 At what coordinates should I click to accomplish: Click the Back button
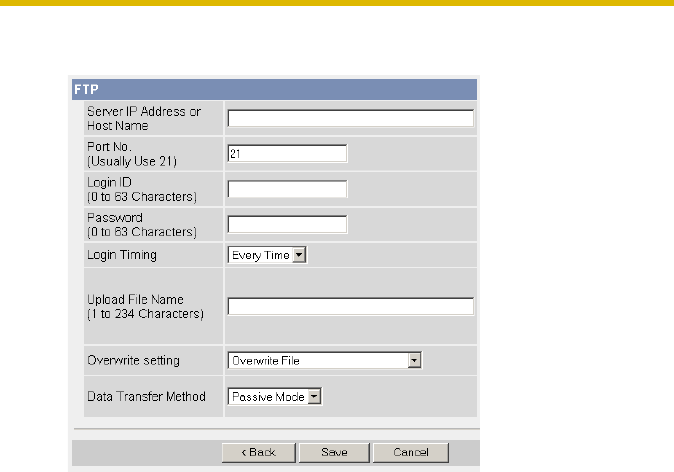pos(259,453)
